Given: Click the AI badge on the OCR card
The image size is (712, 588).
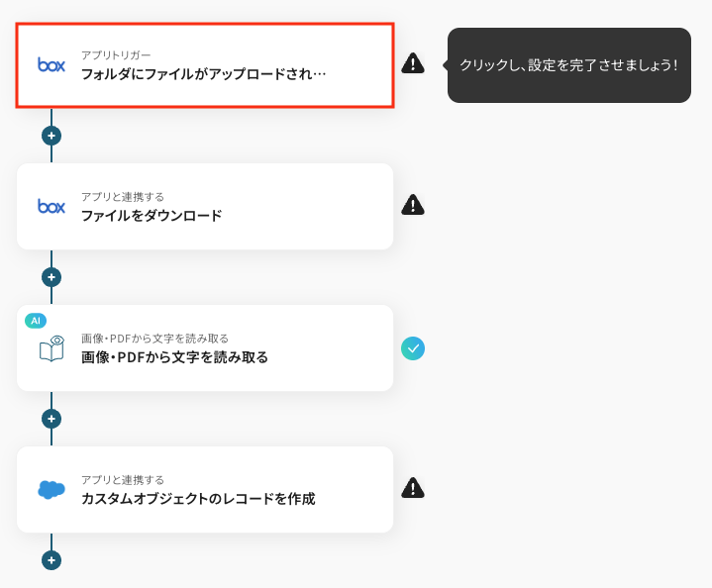Looking at the screenshot, I should 36,321.
